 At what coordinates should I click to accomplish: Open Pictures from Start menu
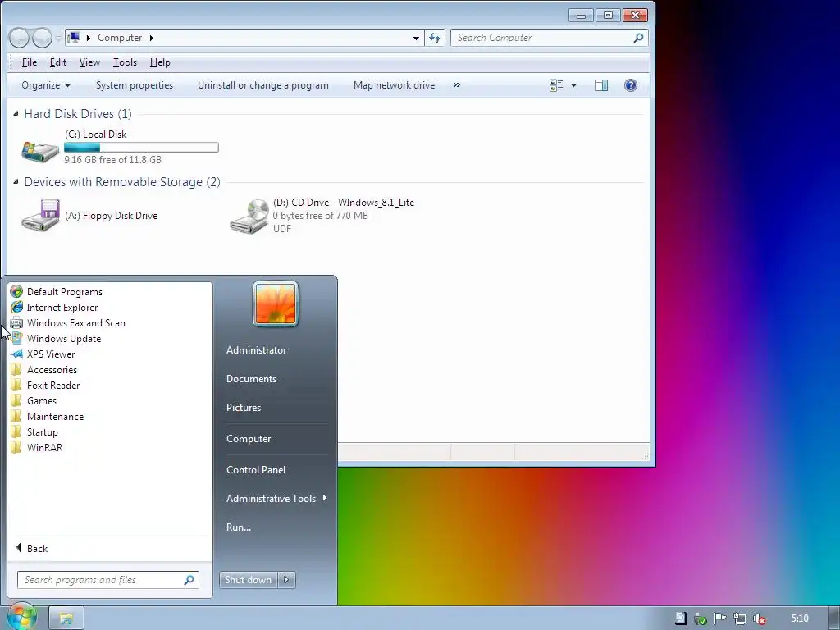(244, 408)
